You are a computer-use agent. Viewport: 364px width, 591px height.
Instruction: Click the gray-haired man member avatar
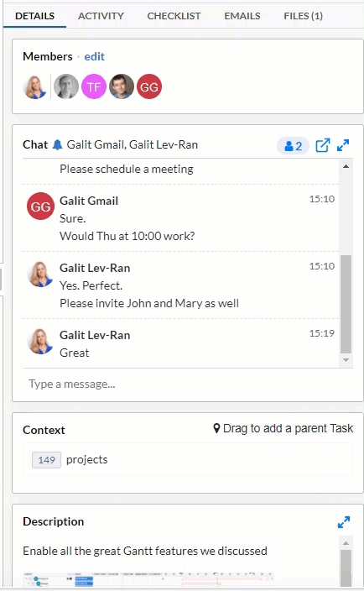click(66, 86)
